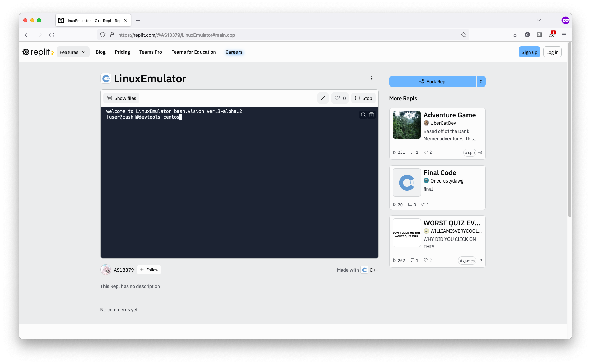Click the WORST QUIZ run count
591x364 pixels.
(x=399, y=261)
